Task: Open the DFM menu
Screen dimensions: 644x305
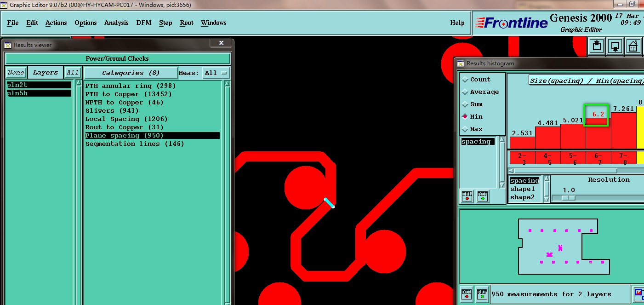Action: pyautogui.click(x=144, y=23)
